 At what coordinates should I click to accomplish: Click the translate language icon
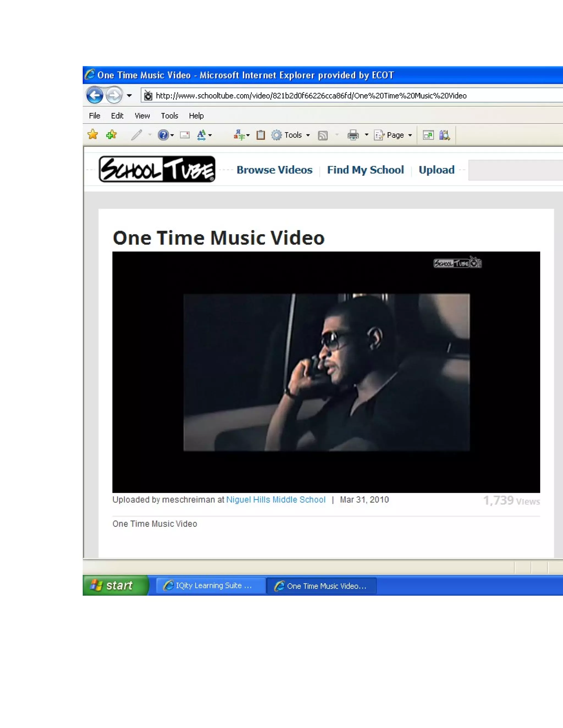pyautogui.click(x=239, y=135)
